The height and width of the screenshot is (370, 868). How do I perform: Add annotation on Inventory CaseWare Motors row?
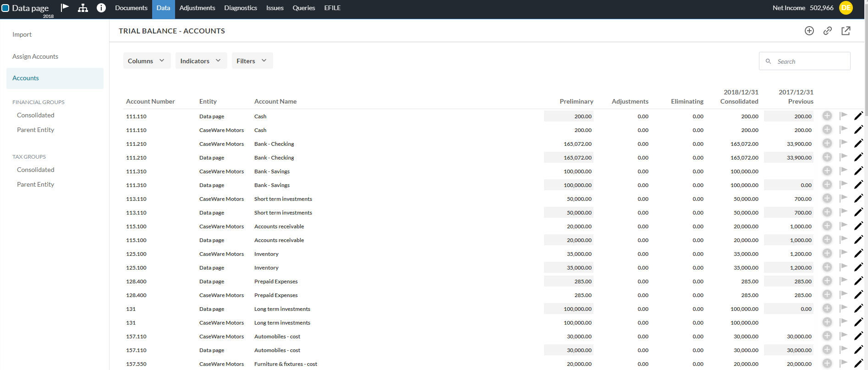pyautogui.click(x=827, y=254)
